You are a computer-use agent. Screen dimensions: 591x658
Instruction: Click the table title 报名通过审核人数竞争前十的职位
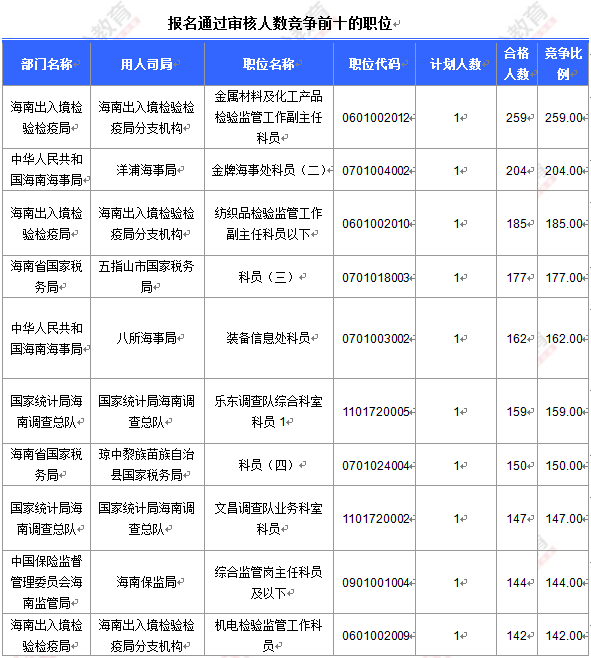tap(280, 23)
